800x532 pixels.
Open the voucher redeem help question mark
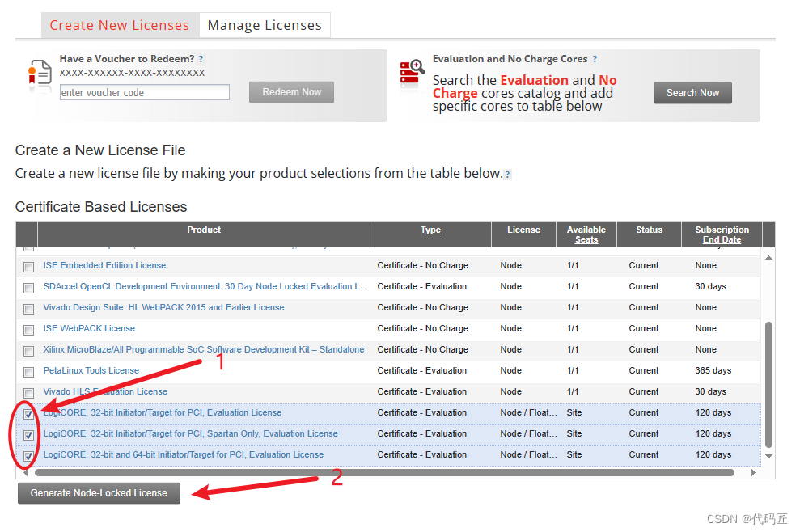point(201,59)
